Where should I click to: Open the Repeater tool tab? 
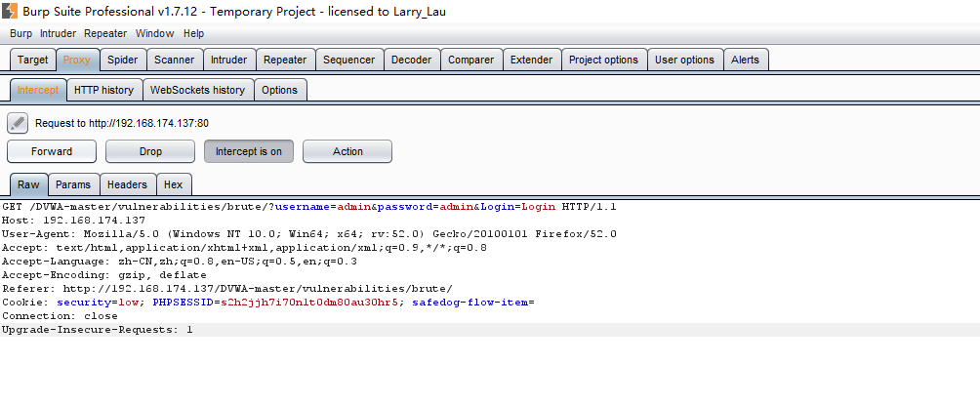click(285, 60)
